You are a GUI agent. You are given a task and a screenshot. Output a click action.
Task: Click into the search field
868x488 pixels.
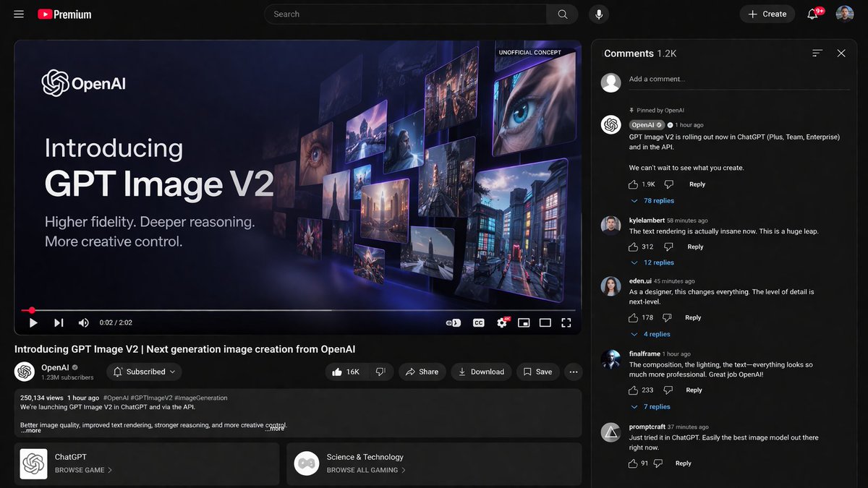click(405, 14)
